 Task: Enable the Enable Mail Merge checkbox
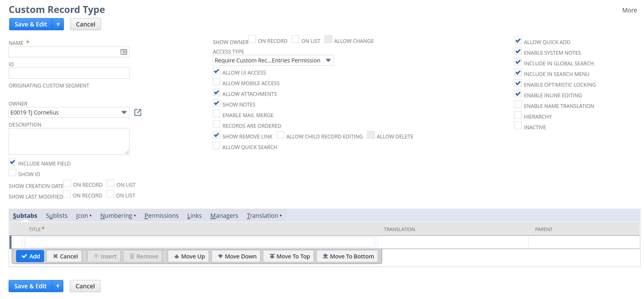pos(217,114)
